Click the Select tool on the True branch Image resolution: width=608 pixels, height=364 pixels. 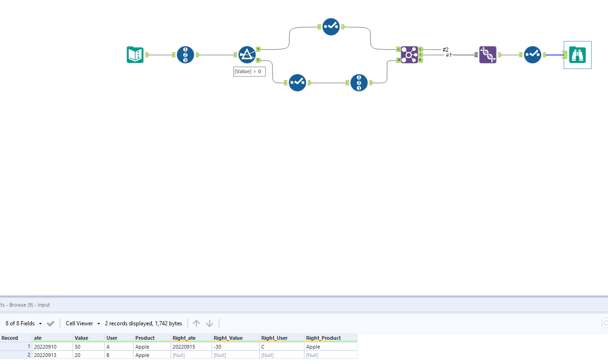(x=331, y=27)
